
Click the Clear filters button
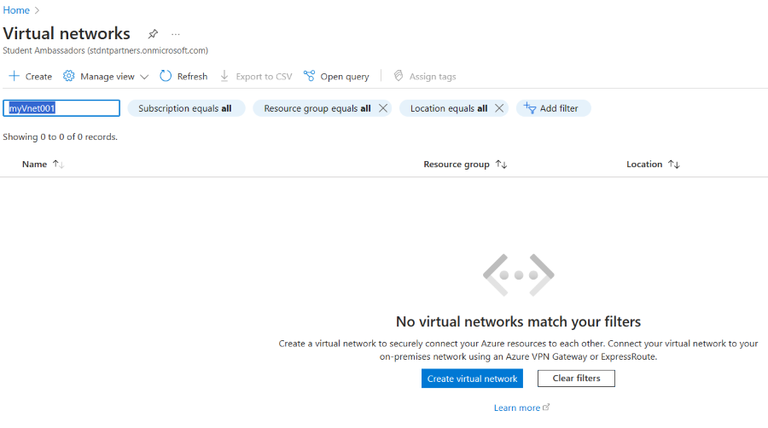(576, 378)
